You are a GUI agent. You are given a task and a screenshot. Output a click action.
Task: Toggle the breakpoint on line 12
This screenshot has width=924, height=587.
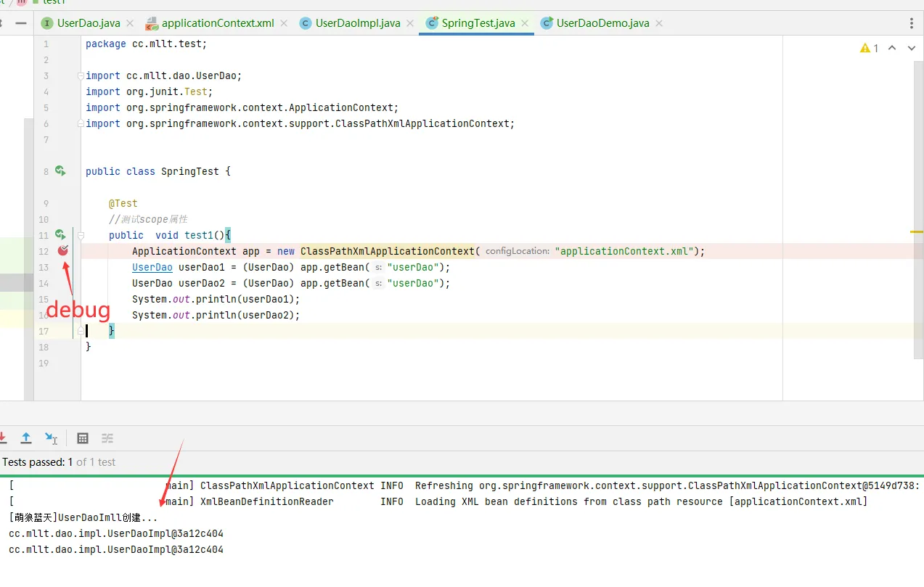coord(63,251)
